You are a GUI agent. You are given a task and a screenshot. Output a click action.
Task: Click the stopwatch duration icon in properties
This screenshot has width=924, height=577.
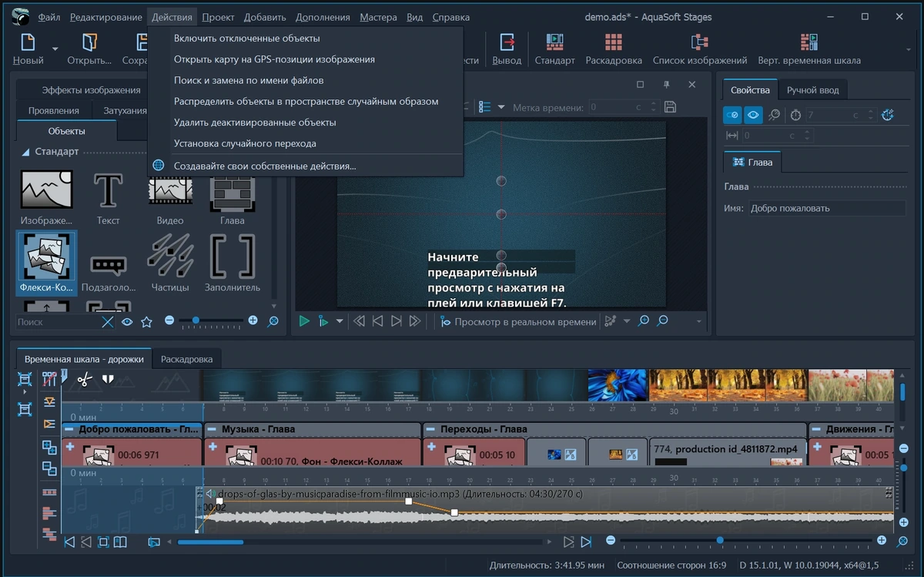coord(795,115)
